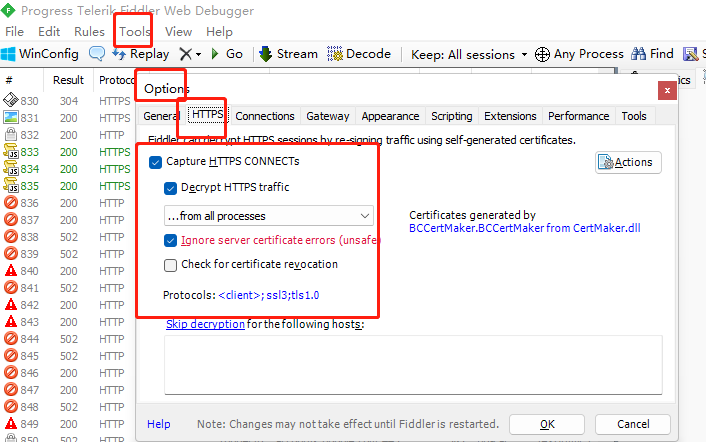The width and height of the screenshot is (706, 442).
Task: Click the skip decryption hosts text box
Action: [413, 365]
